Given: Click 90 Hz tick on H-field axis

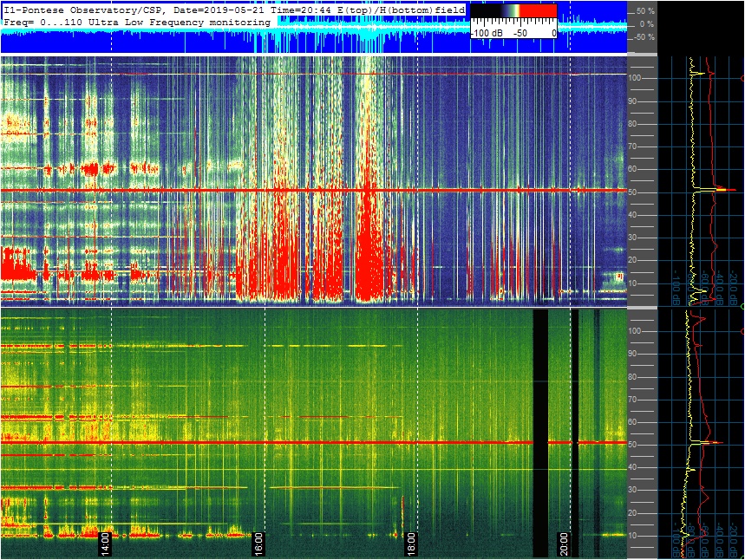Looking at the screenshot, I should pyautogui.click(x=633, y=354).
